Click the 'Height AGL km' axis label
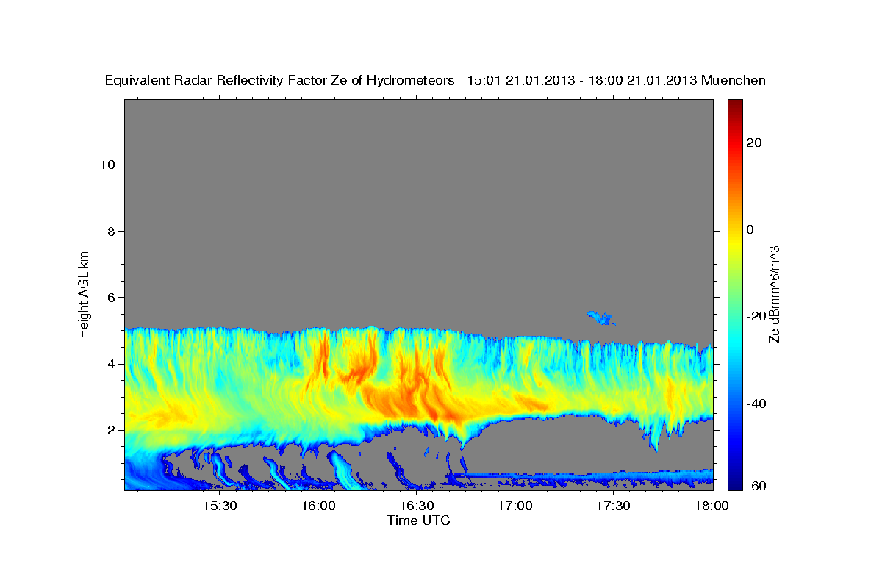This screenshot has height=588, width=882. 84,293
